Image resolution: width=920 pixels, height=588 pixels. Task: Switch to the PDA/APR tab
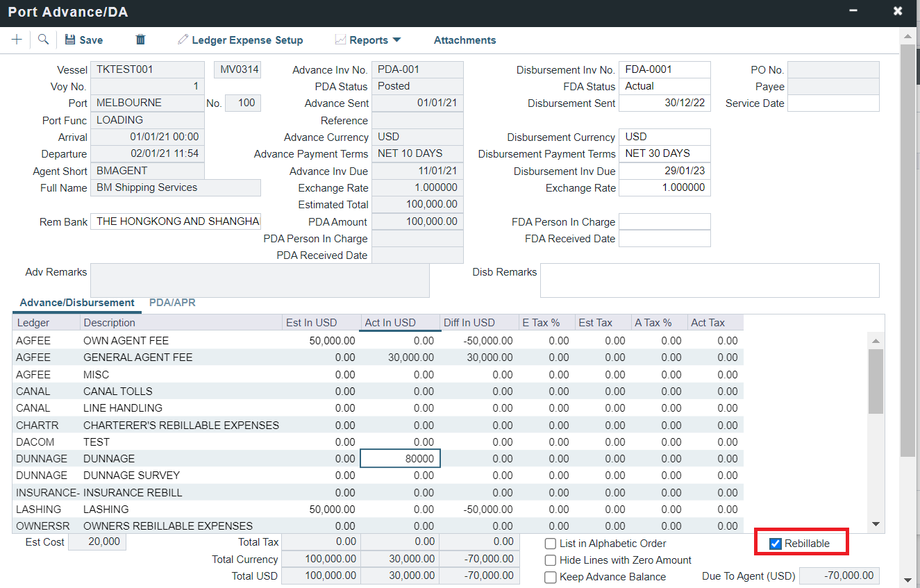click(172, 303)
